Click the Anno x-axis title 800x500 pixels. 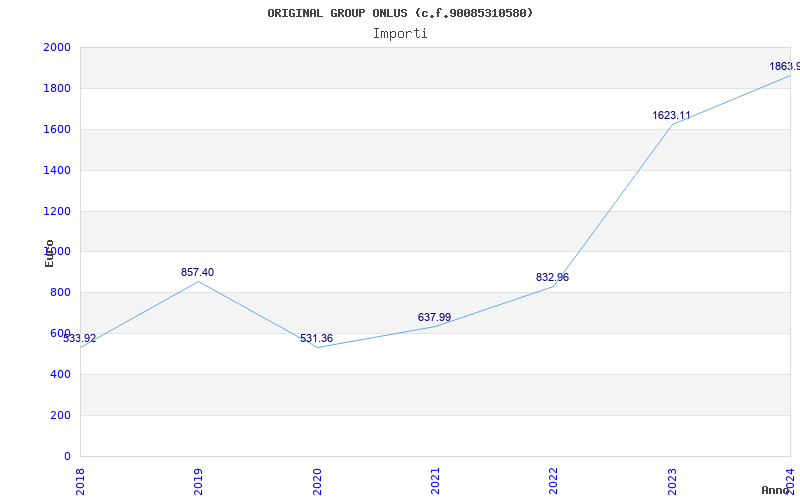coord(776,490)
